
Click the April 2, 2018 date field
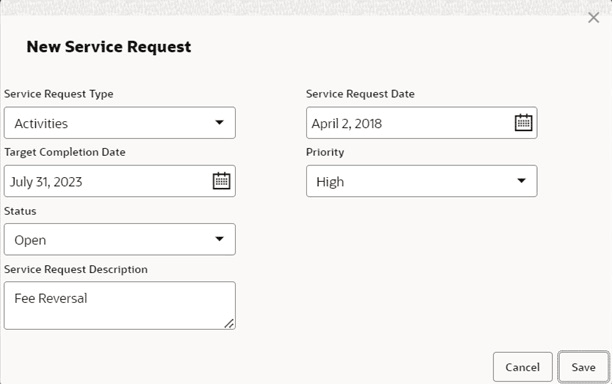pos(422,123)
